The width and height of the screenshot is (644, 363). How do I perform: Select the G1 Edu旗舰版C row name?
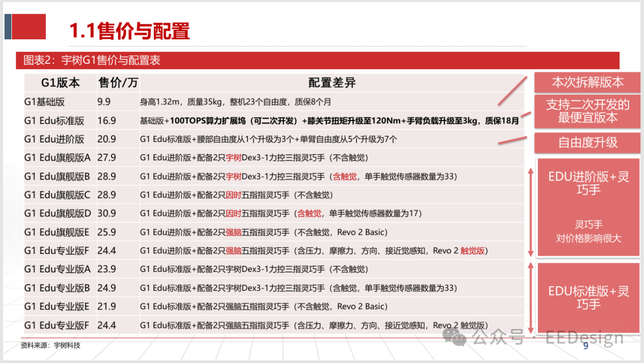[57, 195]
